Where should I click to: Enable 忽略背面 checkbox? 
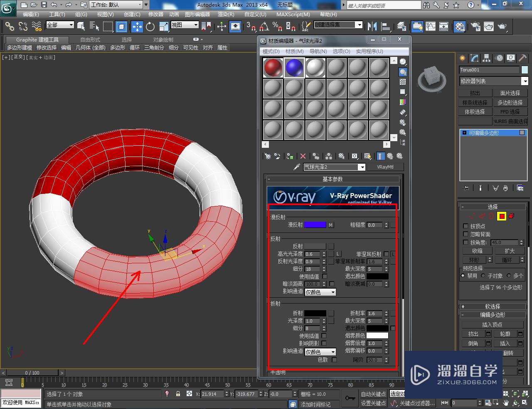465,234
